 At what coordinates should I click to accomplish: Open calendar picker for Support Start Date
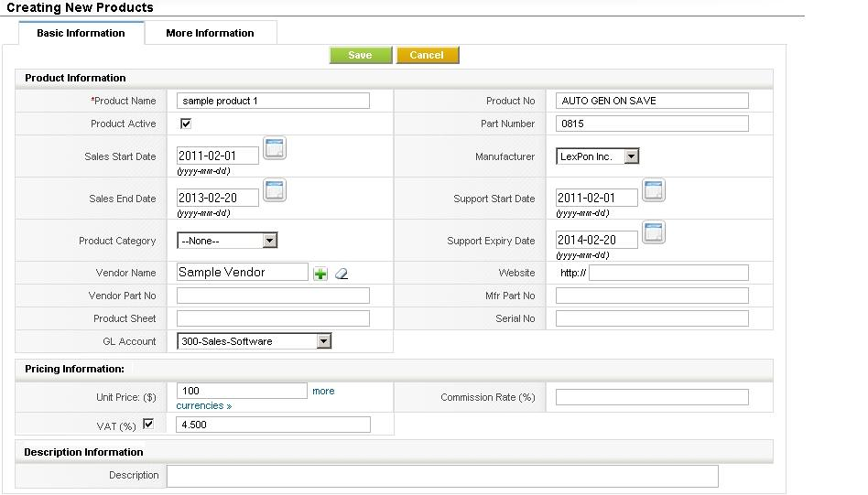point(654,190)
